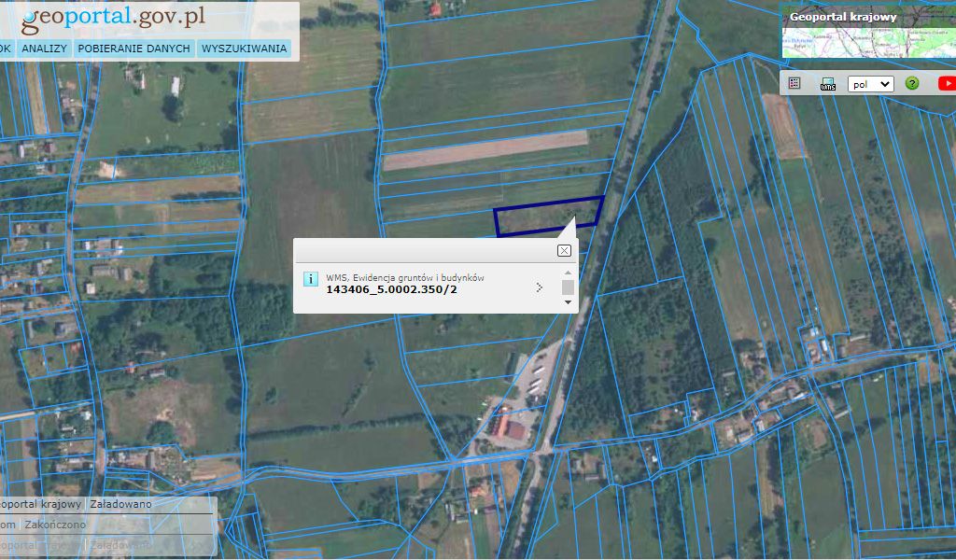Click the popup scrollbar down arrow
The height and width of the screenshot is (560, 956).
568,302
